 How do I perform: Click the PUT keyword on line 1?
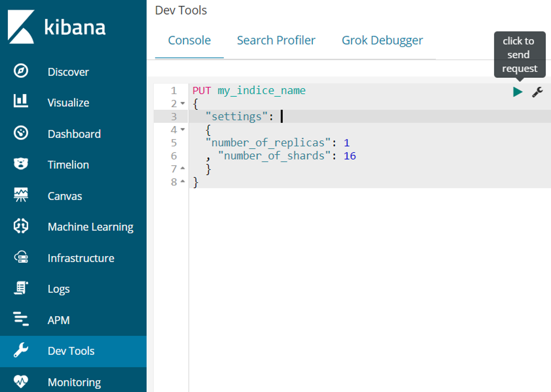201,90
